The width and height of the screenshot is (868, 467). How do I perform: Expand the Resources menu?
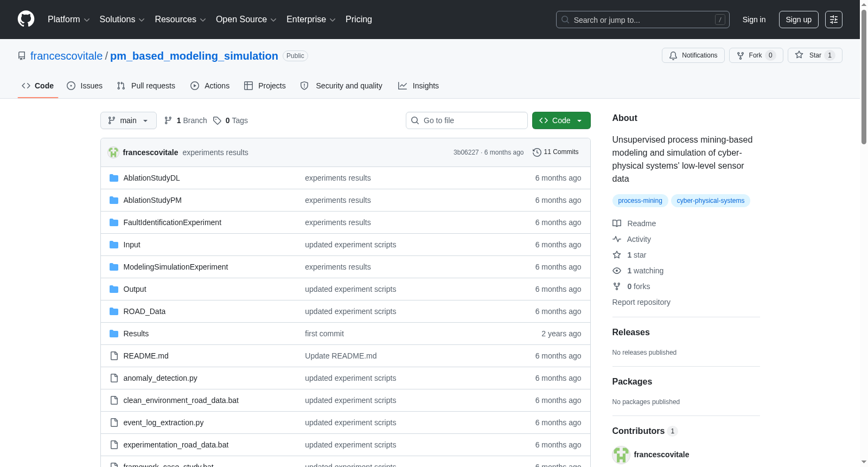[x=180, y=20]
